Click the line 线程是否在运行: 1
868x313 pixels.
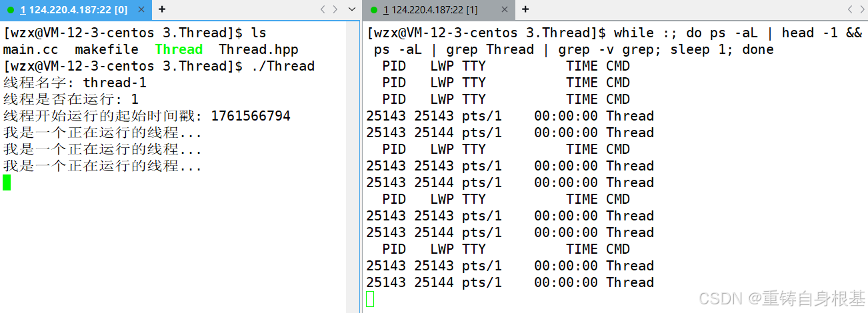point(71,99)
